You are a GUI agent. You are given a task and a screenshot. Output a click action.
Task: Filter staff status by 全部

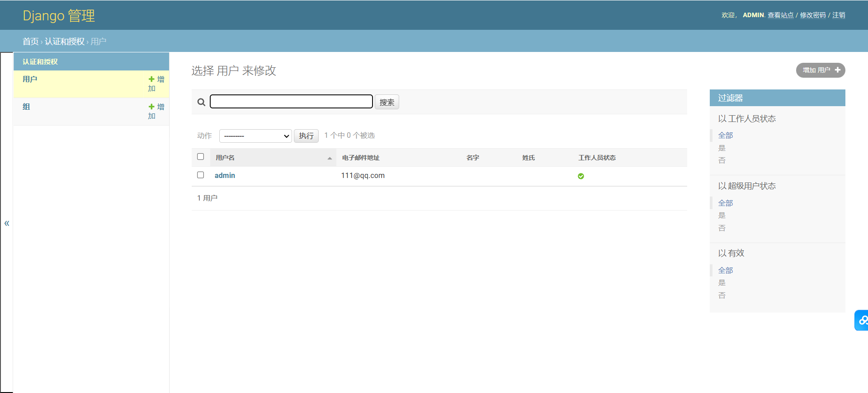coord(726,136)
